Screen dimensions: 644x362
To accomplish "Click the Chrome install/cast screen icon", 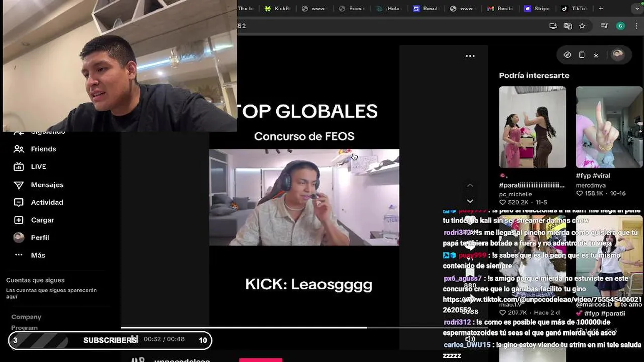I will (553, 26).
